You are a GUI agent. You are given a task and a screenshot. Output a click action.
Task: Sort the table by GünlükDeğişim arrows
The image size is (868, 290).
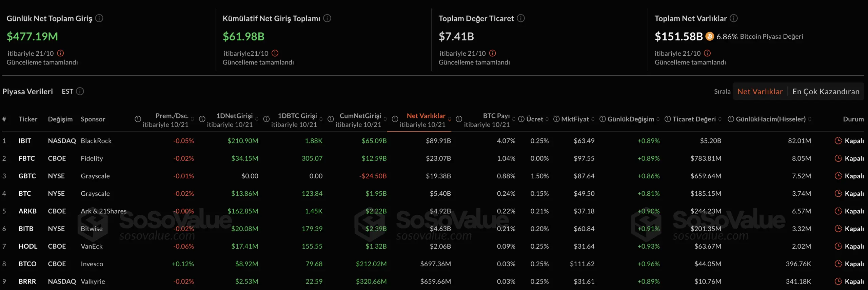pyautogui.click(x=658, y=119)
